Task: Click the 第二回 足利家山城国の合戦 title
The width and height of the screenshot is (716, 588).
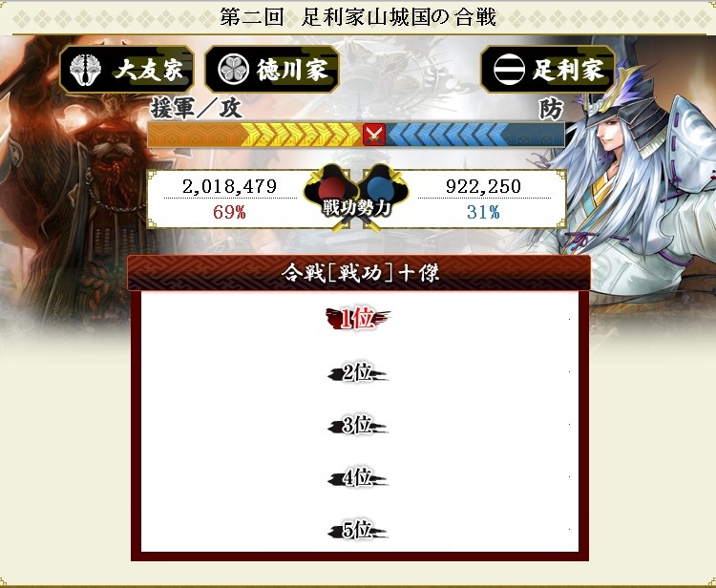Action: pos(358,17)
